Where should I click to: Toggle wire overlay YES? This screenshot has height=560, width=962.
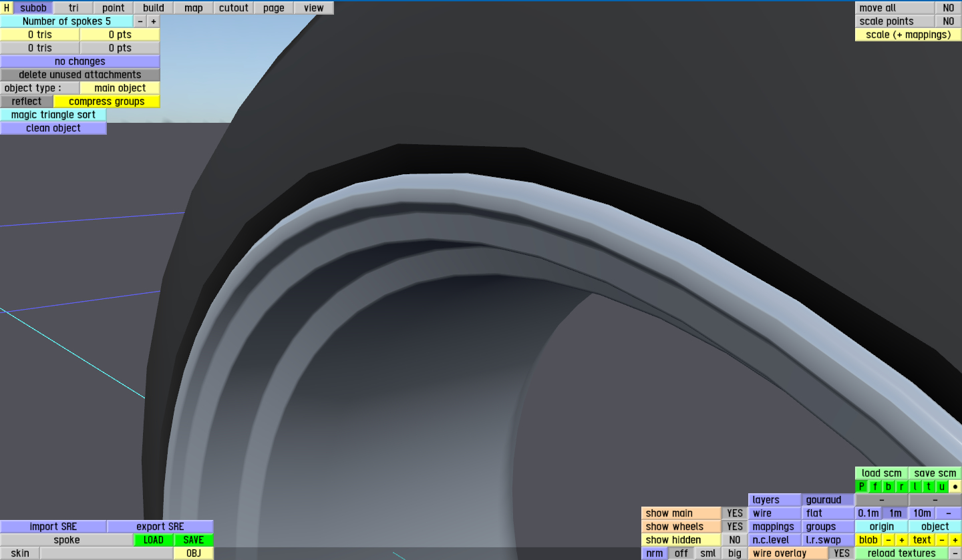(x=842, y=553)
